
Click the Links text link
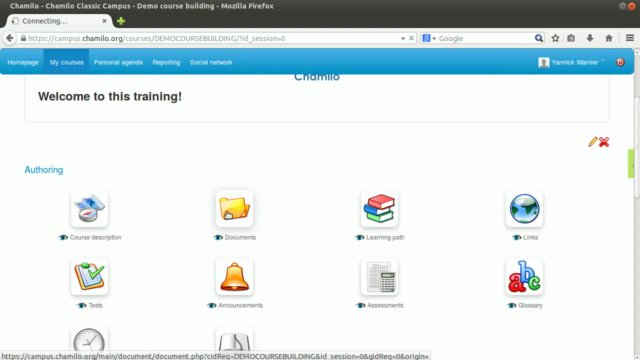click(x=531, y=238)
